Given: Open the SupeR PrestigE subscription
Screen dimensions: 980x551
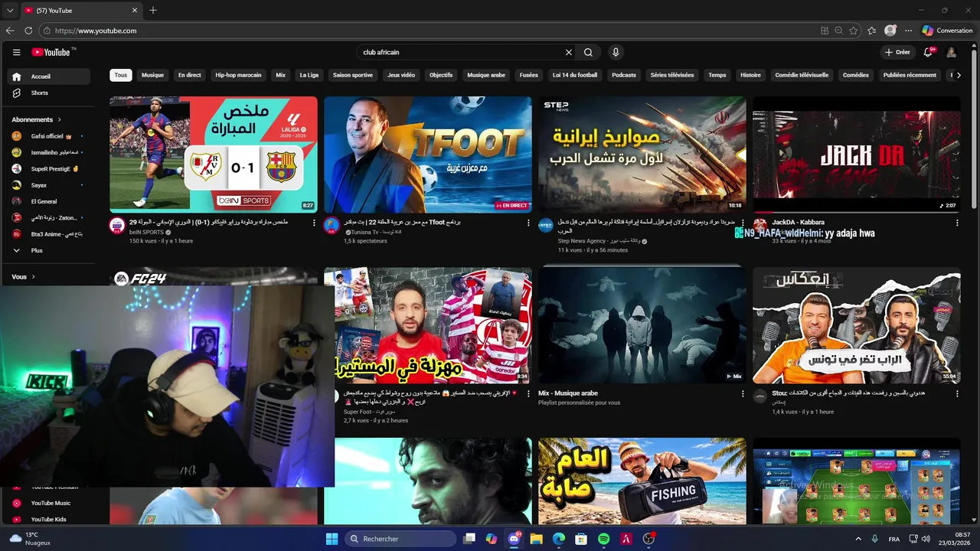Looking at the screenshot, I should [x=49, y=168].
